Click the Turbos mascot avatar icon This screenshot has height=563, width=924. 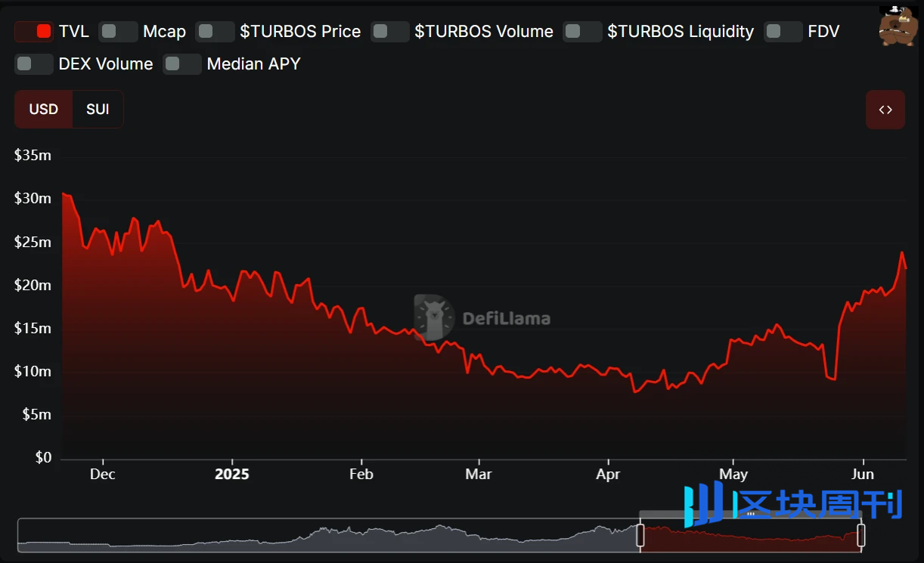(x=898, y=26)
